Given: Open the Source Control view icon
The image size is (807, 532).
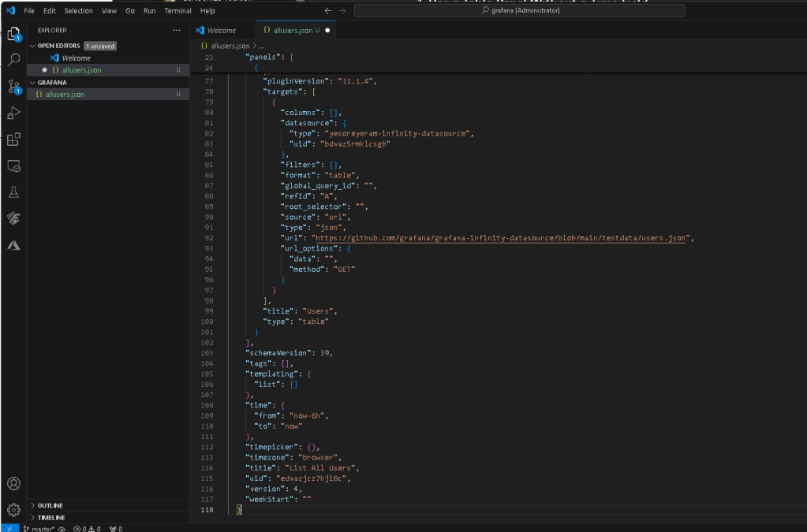Looking at the screenshot, I should 14,87.
